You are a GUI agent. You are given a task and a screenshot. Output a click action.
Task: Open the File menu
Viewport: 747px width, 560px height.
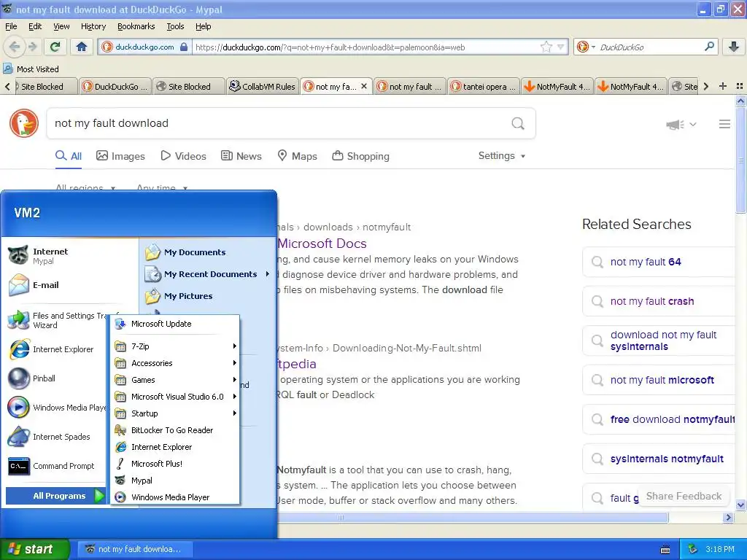click(x=11, y=26)
